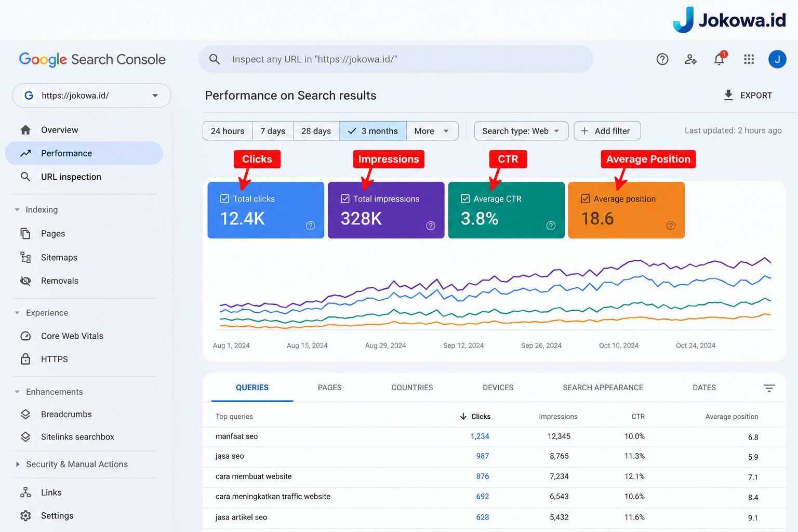798x532 pixels.
Task: Click the Links network icon
Action: click(x=25, y=493)
